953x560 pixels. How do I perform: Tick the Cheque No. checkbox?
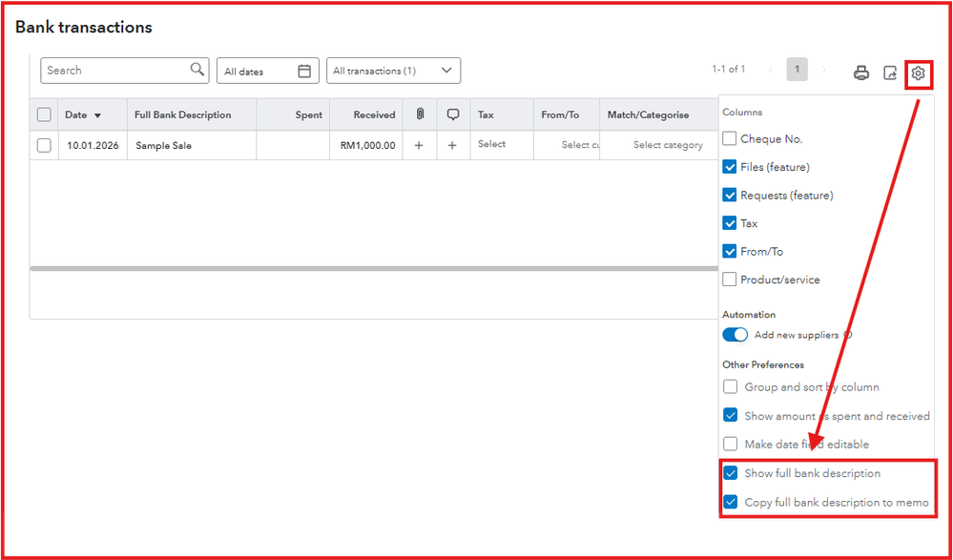click(730, 138)
